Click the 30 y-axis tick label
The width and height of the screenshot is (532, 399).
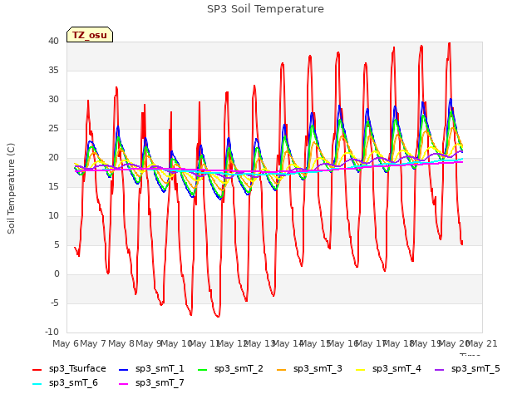click(53, 100)
